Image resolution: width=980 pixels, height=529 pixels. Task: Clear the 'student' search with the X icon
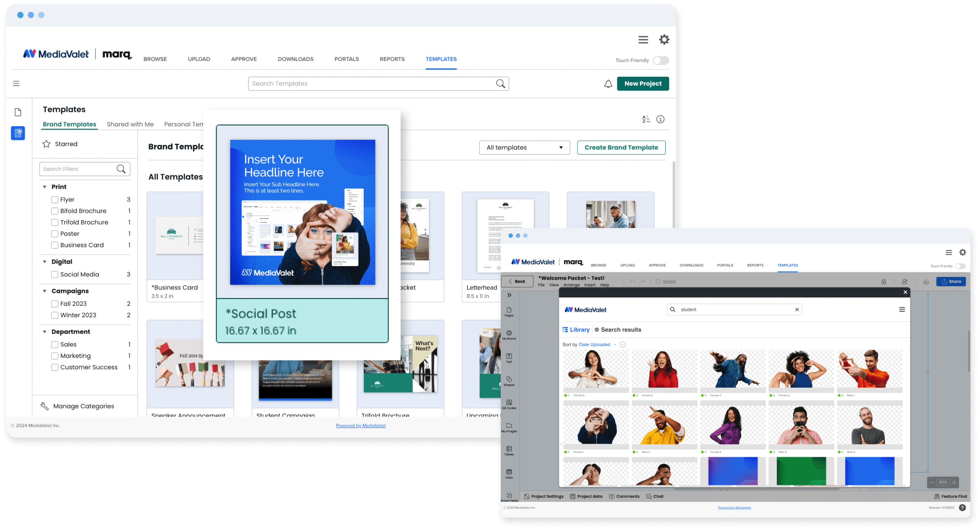pyautogui.click(x=797, y=309)
